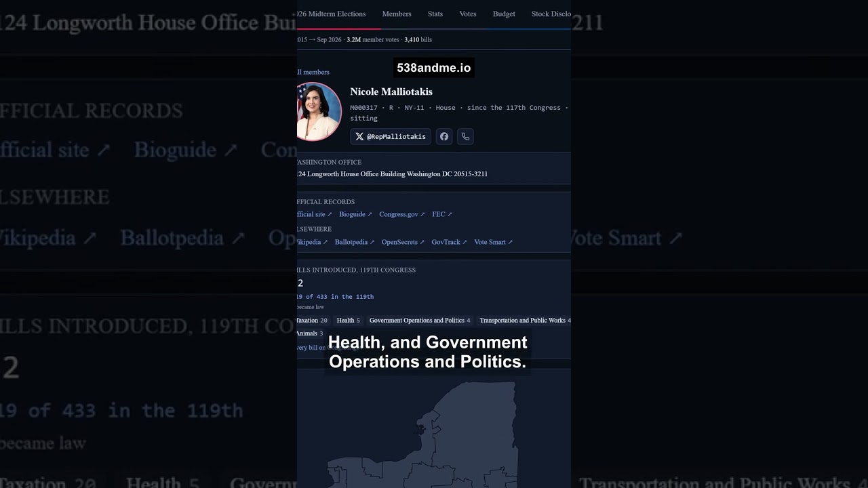This screenshot has height=488, width=868.
Task: Go to the Votes tab
Action: (x=468, y=14)
